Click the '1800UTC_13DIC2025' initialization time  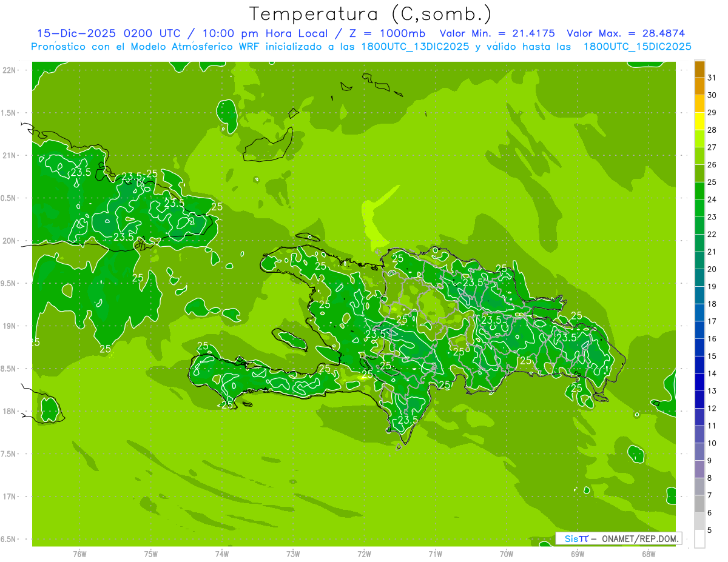414,47
